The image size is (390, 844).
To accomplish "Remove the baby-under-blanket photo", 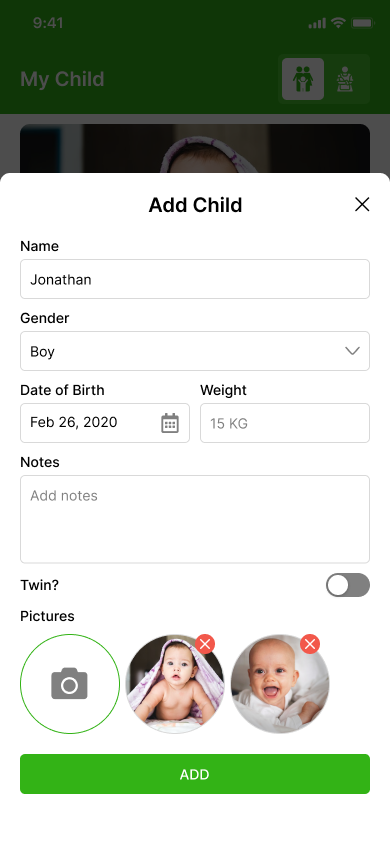I will click(205, 644).
